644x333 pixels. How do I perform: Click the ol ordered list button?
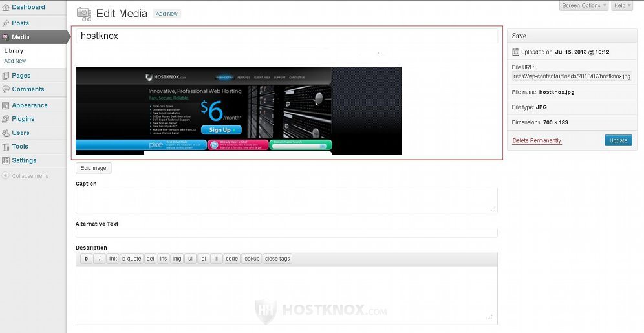(203, 259)
